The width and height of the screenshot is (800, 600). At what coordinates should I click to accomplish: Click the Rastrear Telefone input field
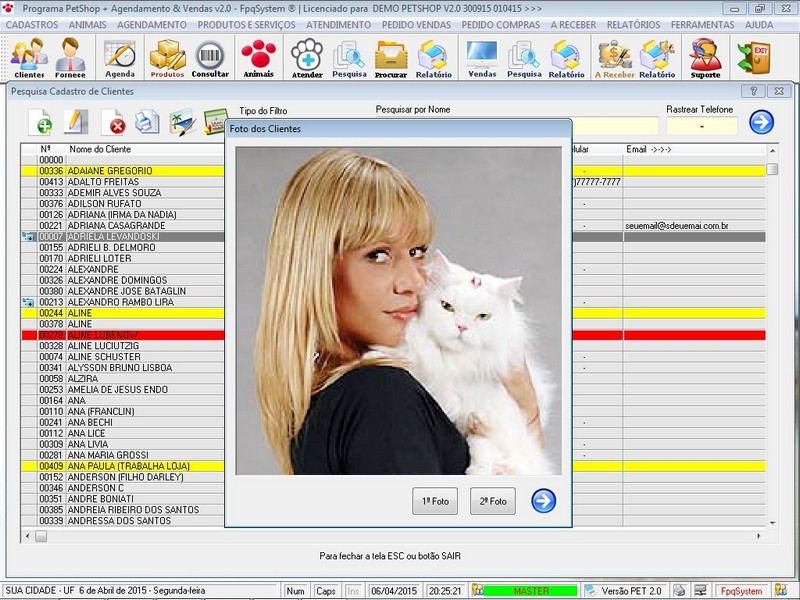[x=702, y=126]
